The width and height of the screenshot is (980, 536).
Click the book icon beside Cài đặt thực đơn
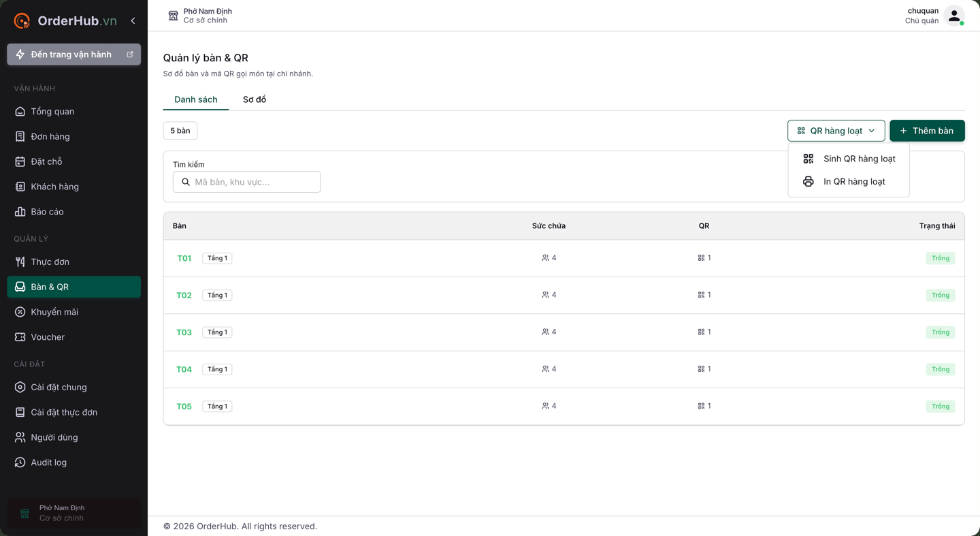click(20, 412)
